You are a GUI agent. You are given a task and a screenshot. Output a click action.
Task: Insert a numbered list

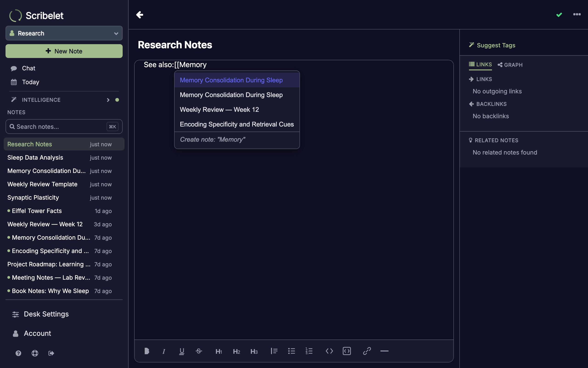pos(309,351)
